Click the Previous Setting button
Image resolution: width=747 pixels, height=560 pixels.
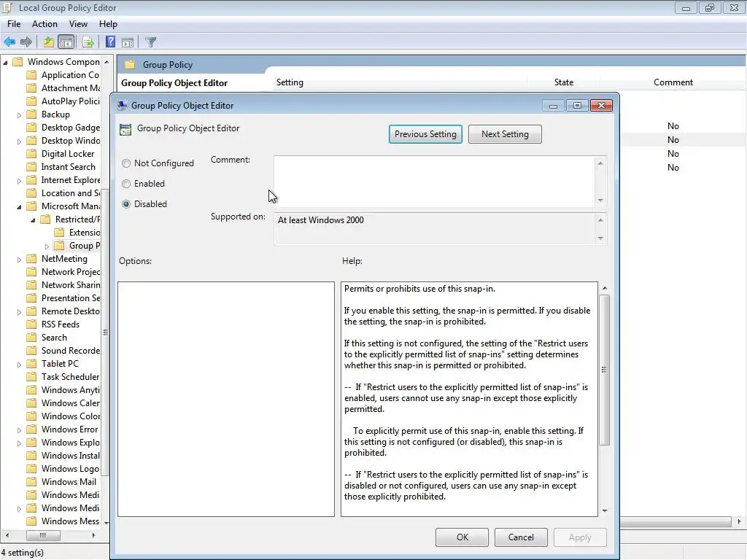(x=425, y=134)
